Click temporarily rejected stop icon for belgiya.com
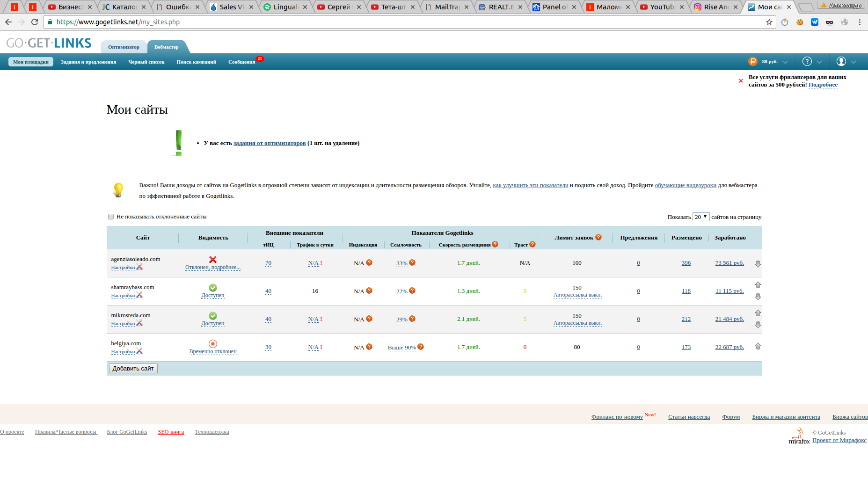 (213, 344)
